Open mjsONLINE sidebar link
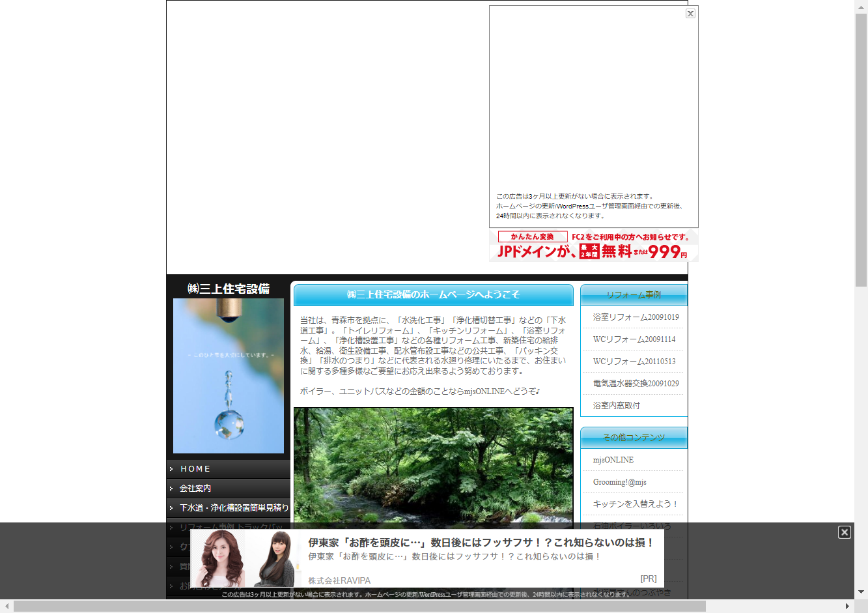 (613, 460)
